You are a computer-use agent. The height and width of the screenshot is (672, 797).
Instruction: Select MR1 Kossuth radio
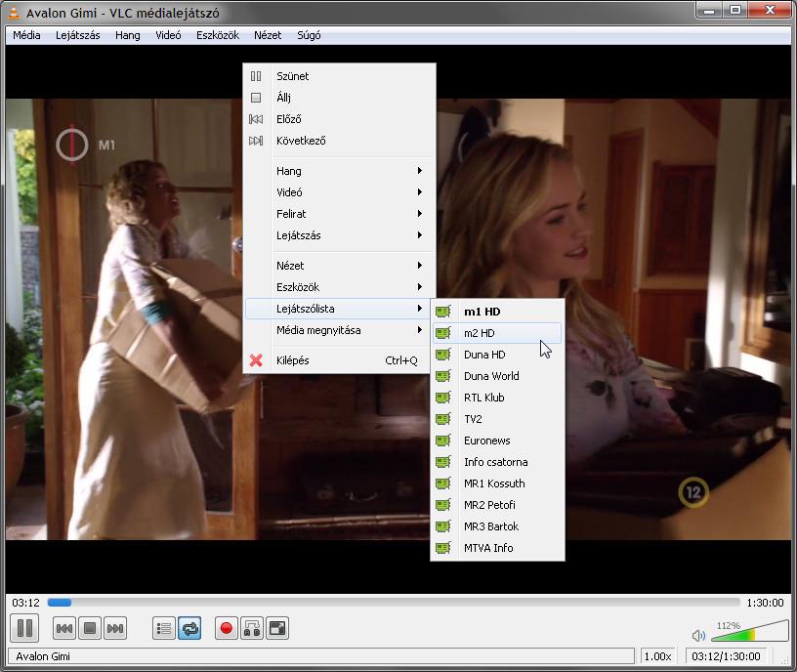[x=497, y=483]
